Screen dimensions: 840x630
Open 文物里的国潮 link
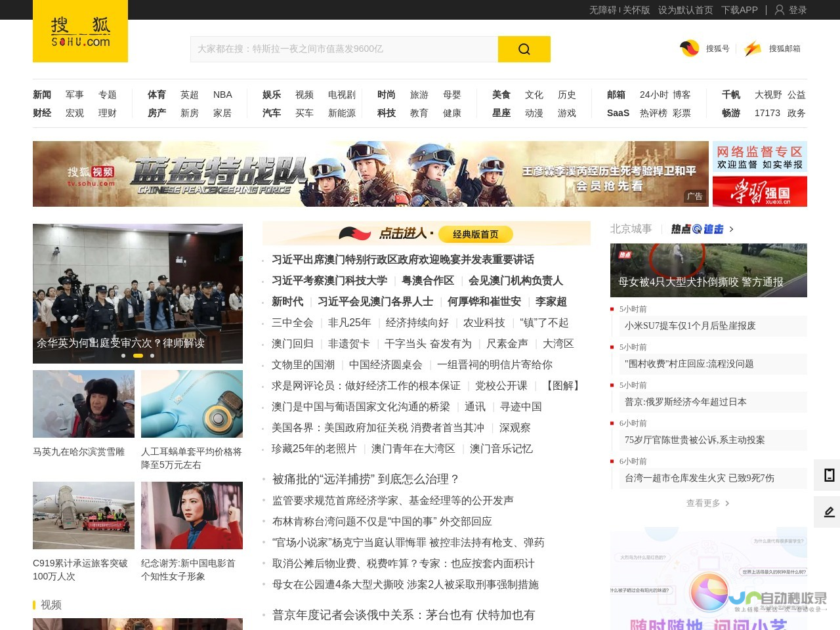coord(303,365)
